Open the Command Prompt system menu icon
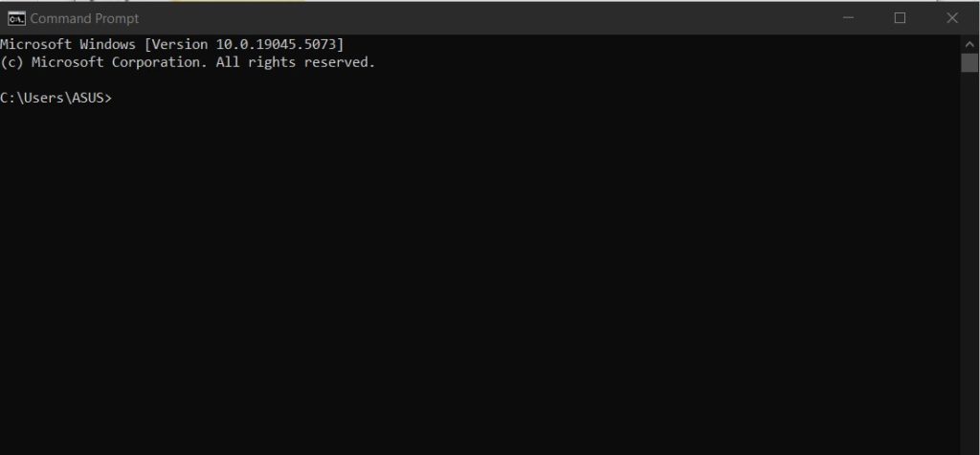The width and height of the screenshot is (980, 455). click(x=16, y=18)
